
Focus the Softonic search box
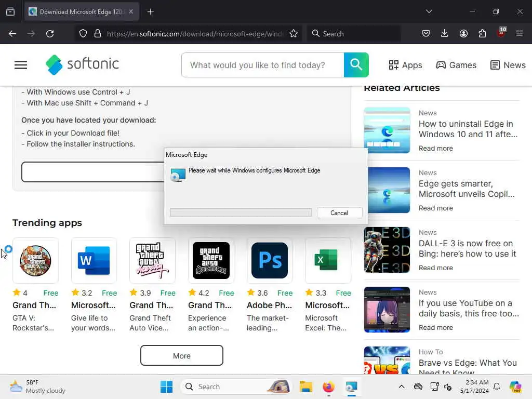click(x=263, y=65)
